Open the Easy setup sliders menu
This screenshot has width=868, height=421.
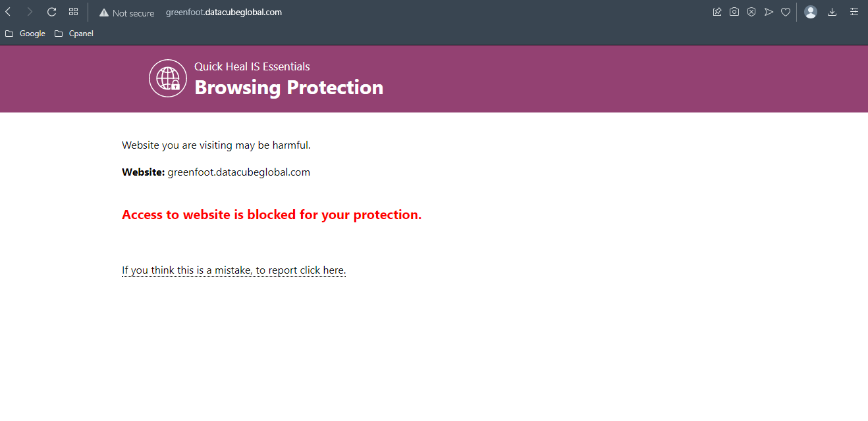pyautogui.click(x=854, y=12)
